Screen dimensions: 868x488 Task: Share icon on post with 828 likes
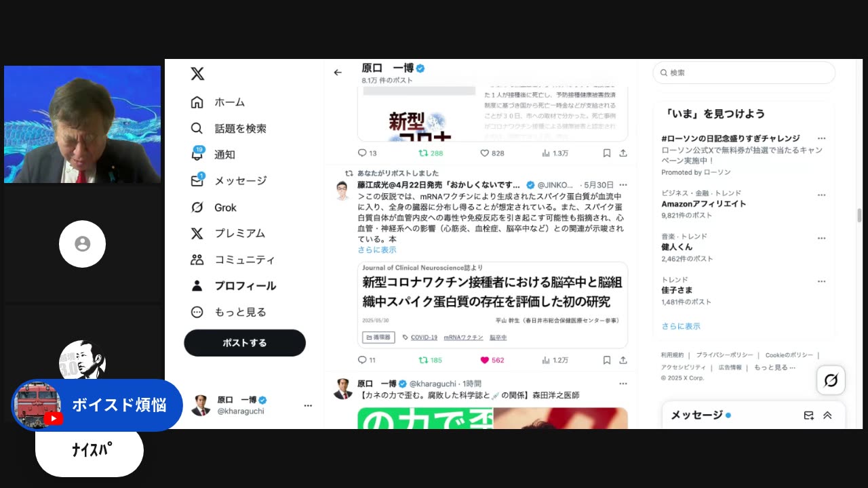click(x=623, y=153)
